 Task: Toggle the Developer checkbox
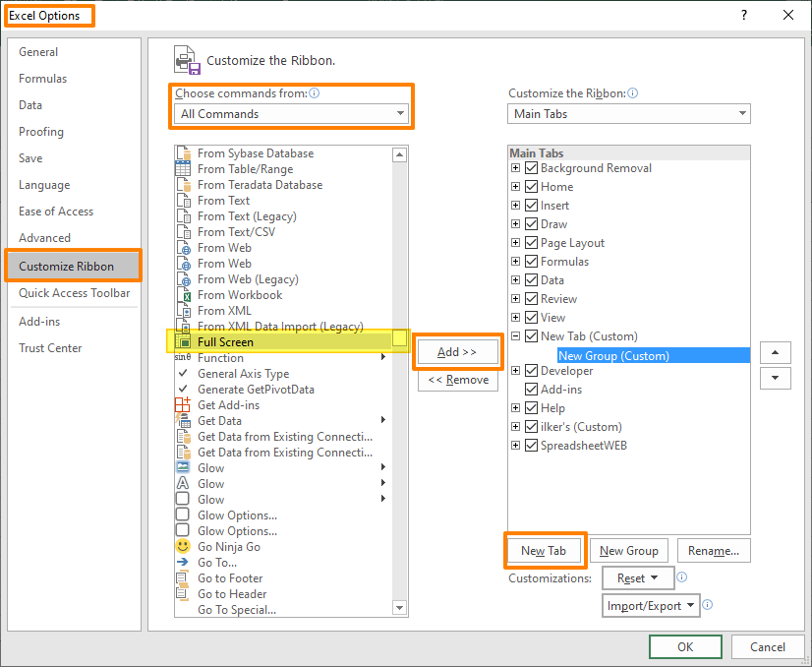point(532,370)
